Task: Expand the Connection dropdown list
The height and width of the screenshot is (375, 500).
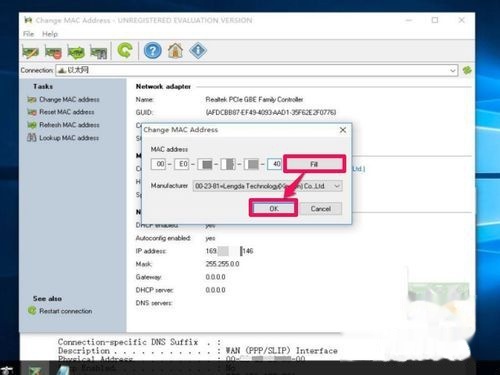Action: coord(452,70)
